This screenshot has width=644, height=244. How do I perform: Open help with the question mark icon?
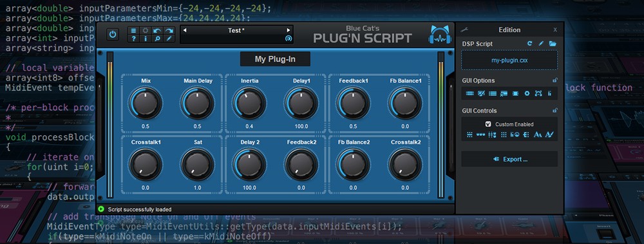click(x=134, y=39)
